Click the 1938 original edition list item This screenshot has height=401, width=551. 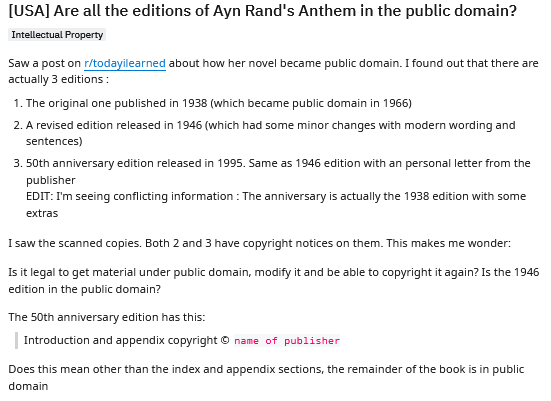[219, 103]
